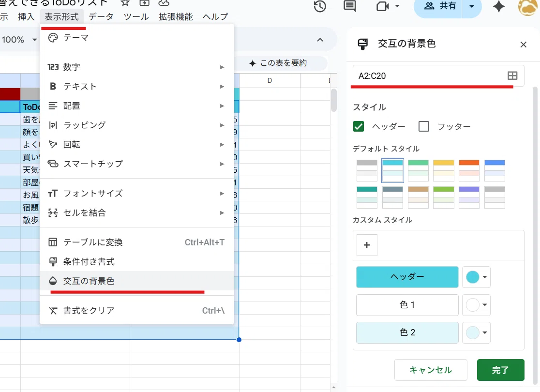Screen dimensions: 540x392
Task: Open the header color dropdown
Action: 476,277
